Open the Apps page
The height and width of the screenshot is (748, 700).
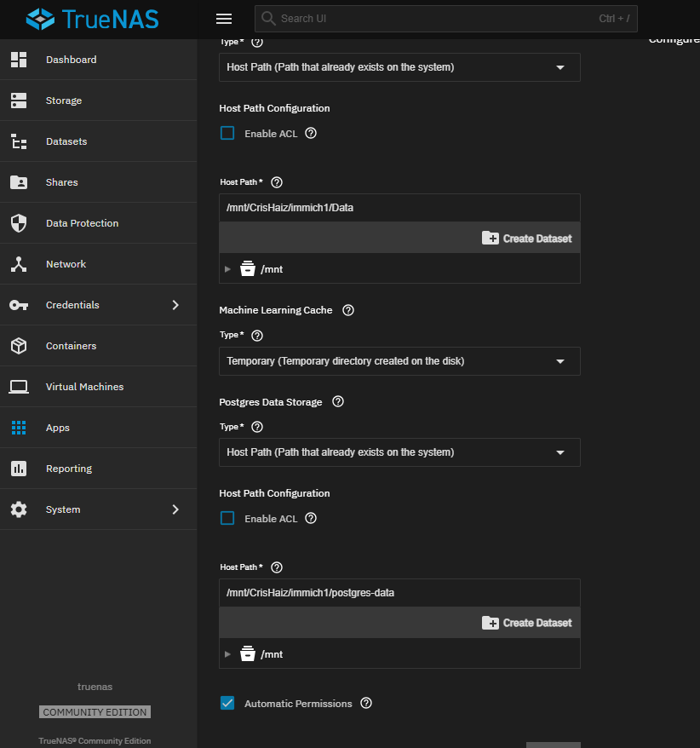click(98, 428)
